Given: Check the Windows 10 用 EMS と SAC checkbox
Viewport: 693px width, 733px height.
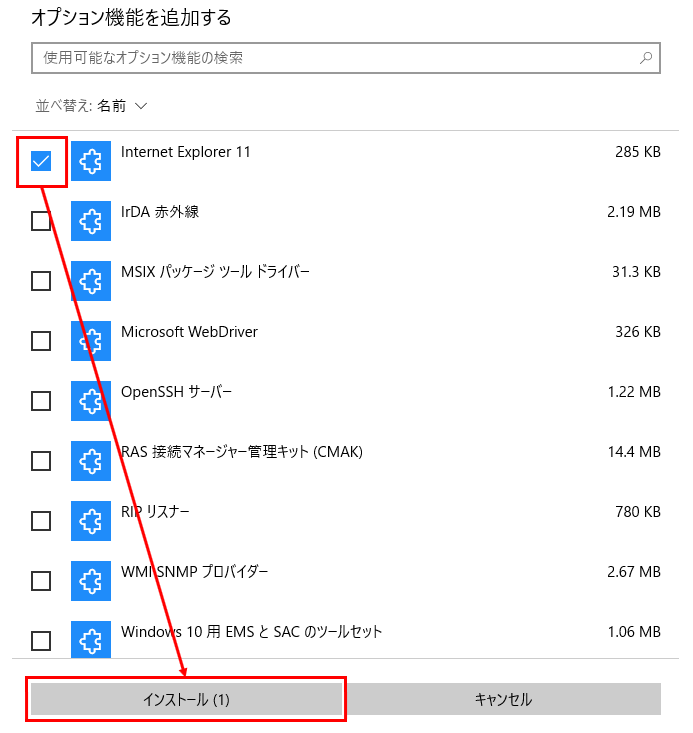Looking at the screenshot, I should 41,641.
